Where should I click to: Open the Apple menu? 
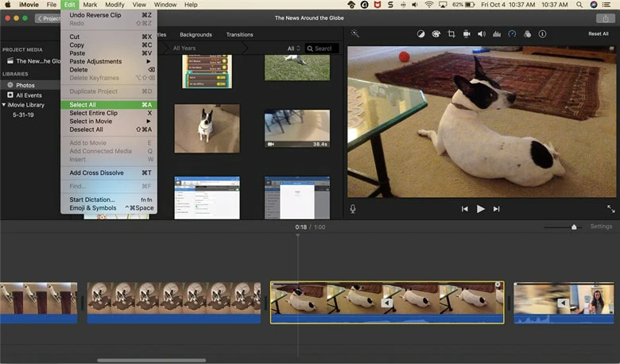pyautogui.click(x=7, y=5)
